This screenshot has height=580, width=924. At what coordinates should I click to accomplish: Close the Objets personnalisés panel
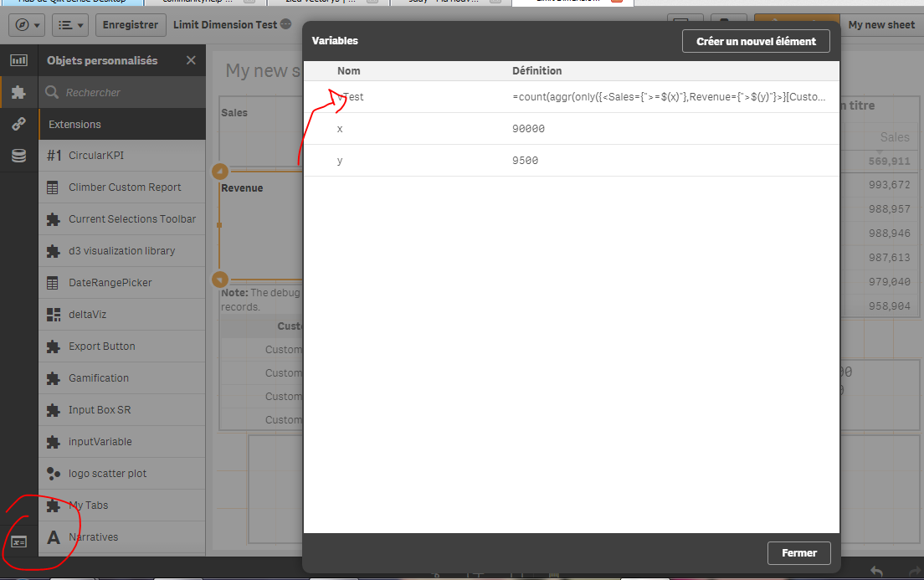191,60
